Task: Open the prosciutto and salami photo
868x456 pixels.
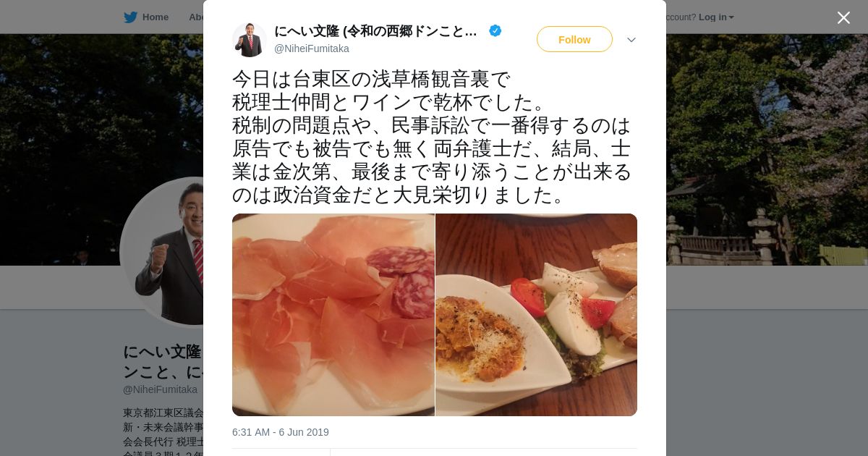Action: pos(333,315)
